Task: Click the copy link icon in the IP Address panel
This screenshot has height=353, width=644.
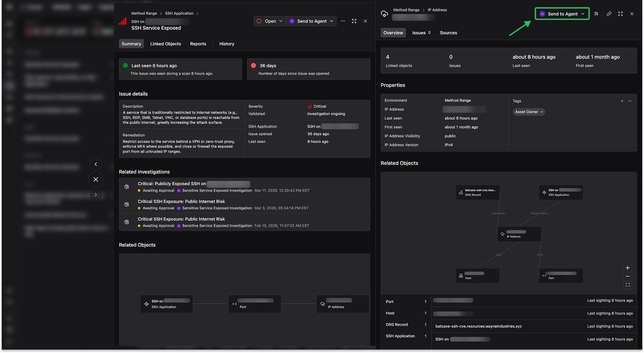Action: coord(609,14)
